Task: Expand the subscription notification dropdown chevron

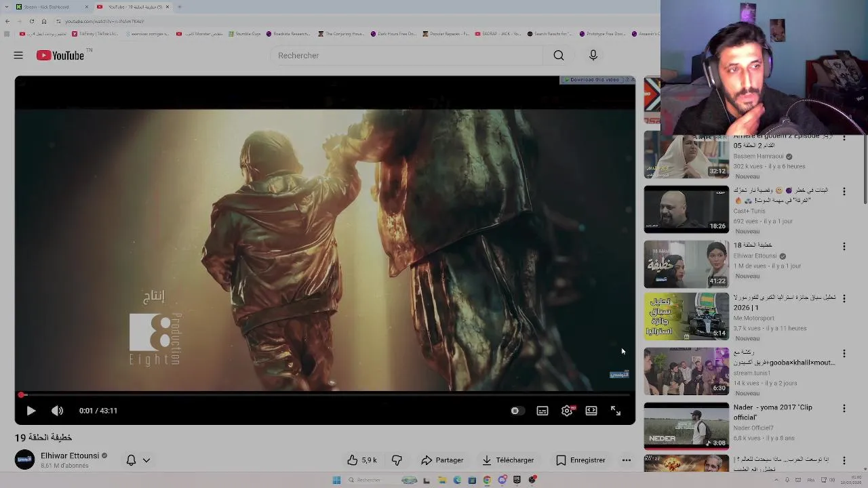Action: 146,460
